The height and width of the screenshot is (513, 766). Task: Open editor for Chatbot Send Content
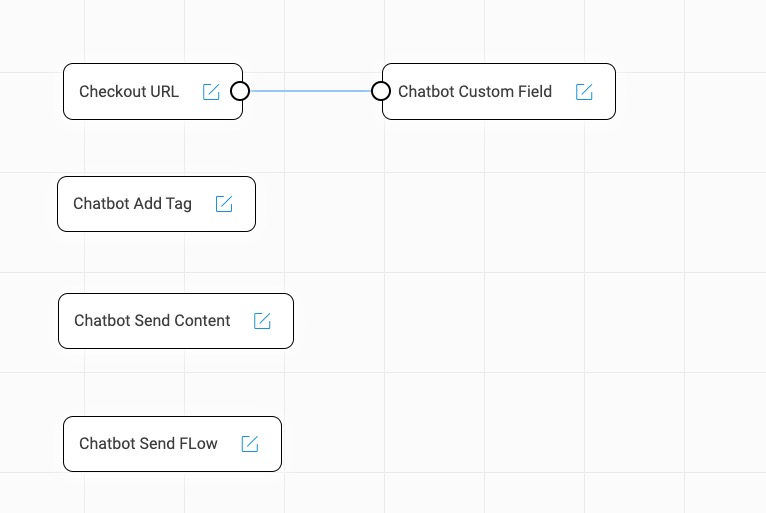(x=262, y=321)
